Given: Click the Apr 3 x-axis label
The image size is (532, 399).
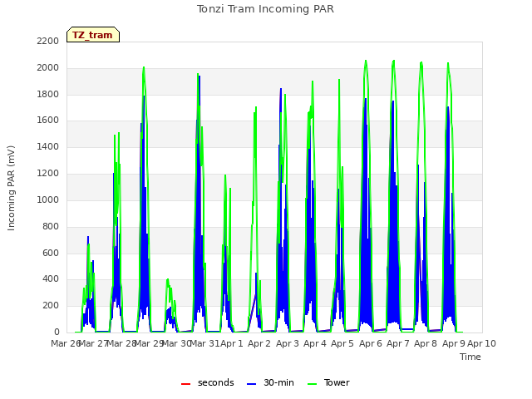Looking at the screenshot, I should click(x=288, y=343).
